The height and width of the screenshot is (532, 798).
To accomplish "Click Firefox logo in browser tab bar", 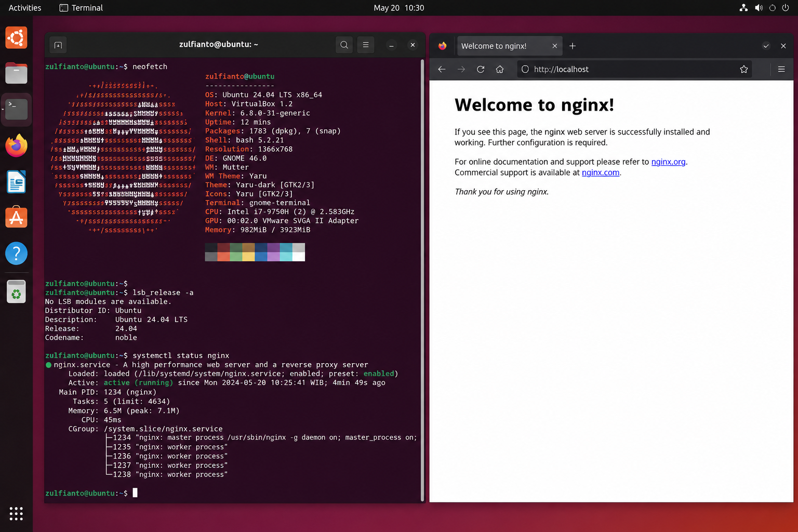I will [442, 46].
